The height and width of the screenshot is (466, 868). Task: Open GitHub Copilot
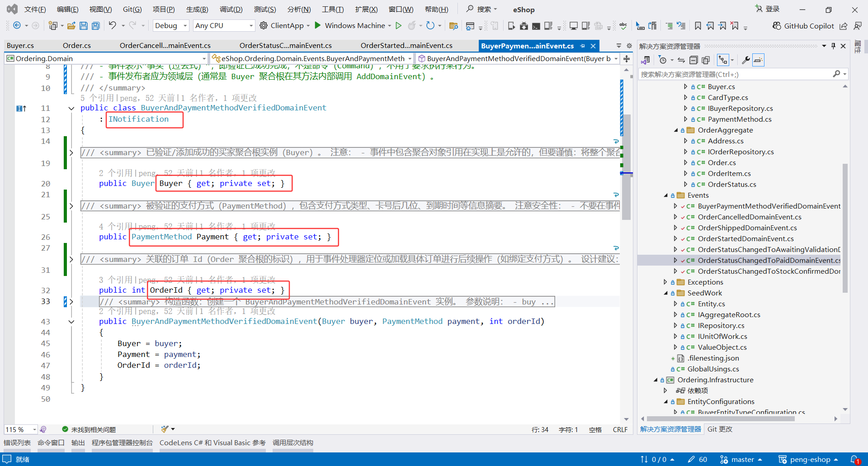803,26
